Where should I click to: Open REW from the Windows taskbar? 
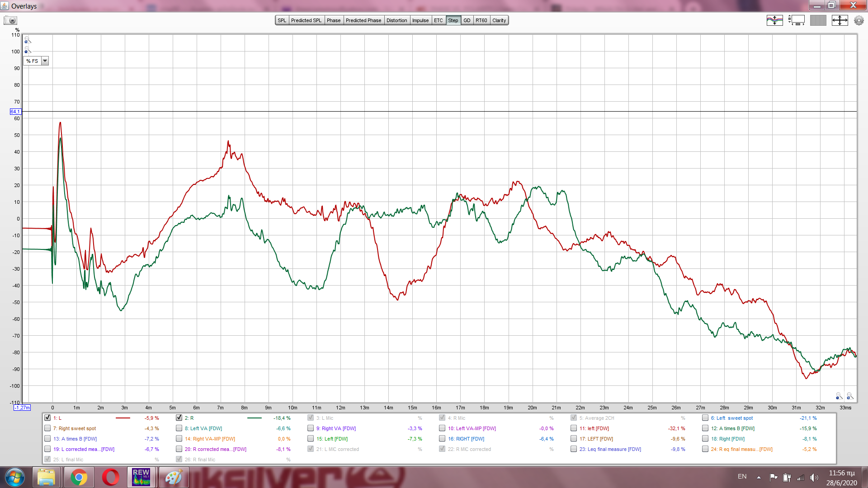click(x=141, y=477)
